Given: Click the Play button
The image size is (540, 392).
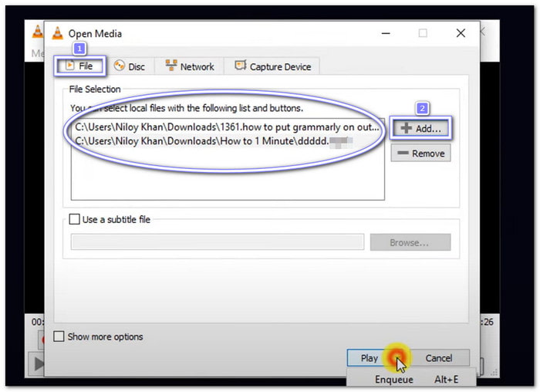Looking at the screenshot, I should point(370,358).
